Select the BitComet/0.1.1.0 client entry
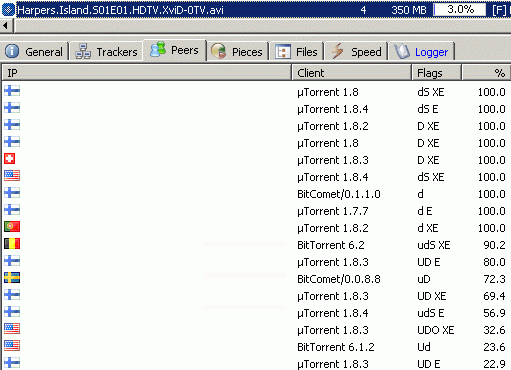This screenshot has width=511, height=370. pos(339,194)
